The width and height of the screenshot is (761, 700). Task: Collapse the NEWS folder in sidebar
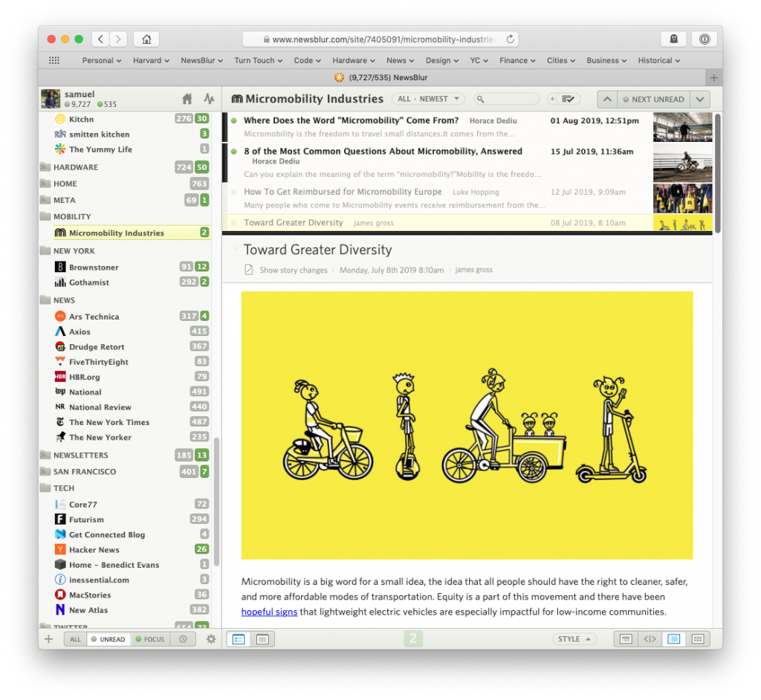45,300
